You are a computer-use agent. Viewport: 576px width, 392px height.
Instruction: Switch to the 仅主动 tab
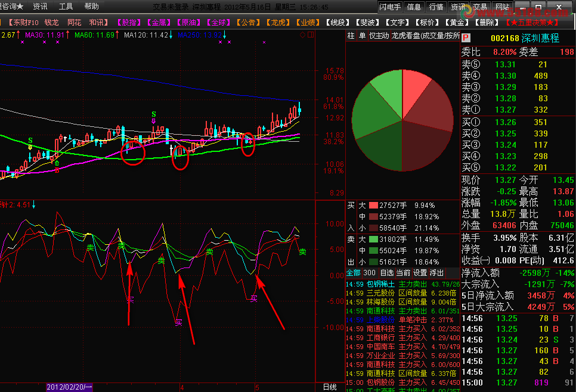tap(379, 36)
